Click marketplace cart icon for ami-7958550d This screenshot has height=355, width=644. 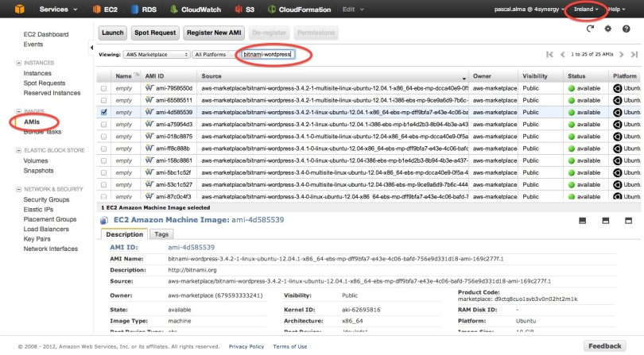(x=149, y=88)
